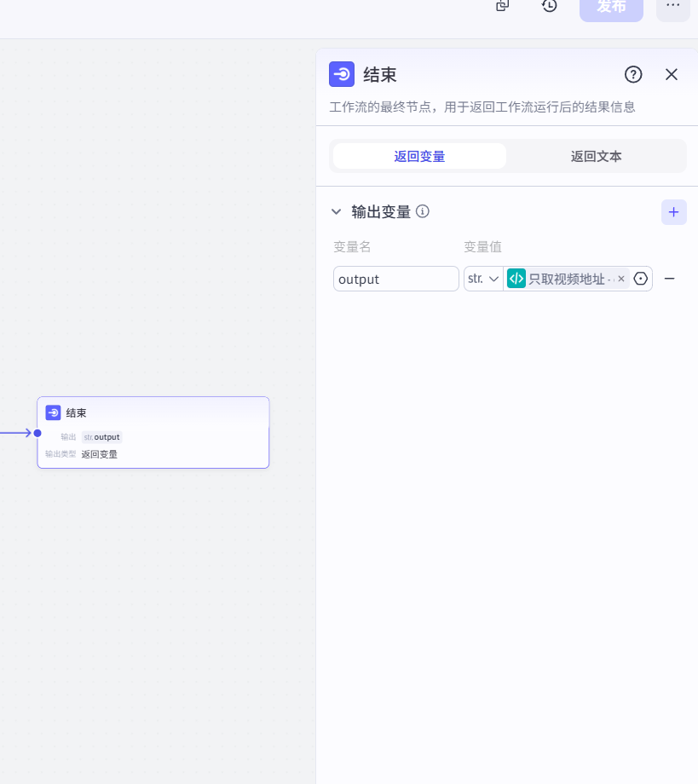Remove the 只取视频地址 reference tag
This screenshot has width=698, height=784.
[621, 279]
